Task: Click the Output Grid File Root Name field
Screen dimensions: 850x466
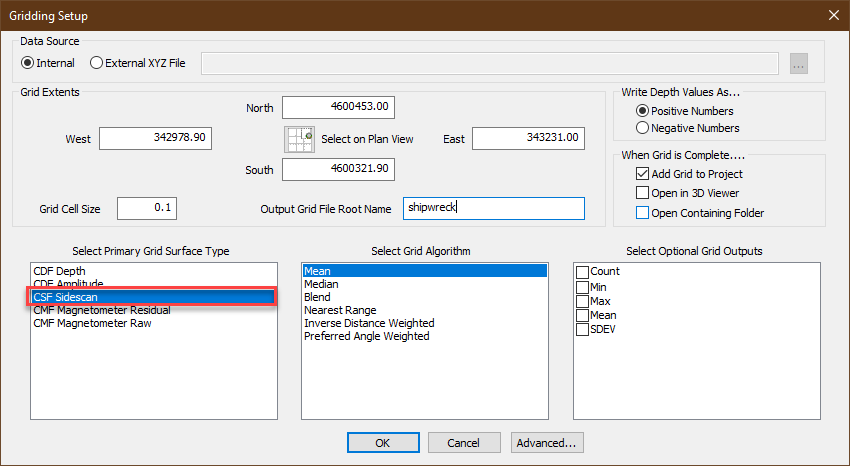Action: tap(493, 208)
